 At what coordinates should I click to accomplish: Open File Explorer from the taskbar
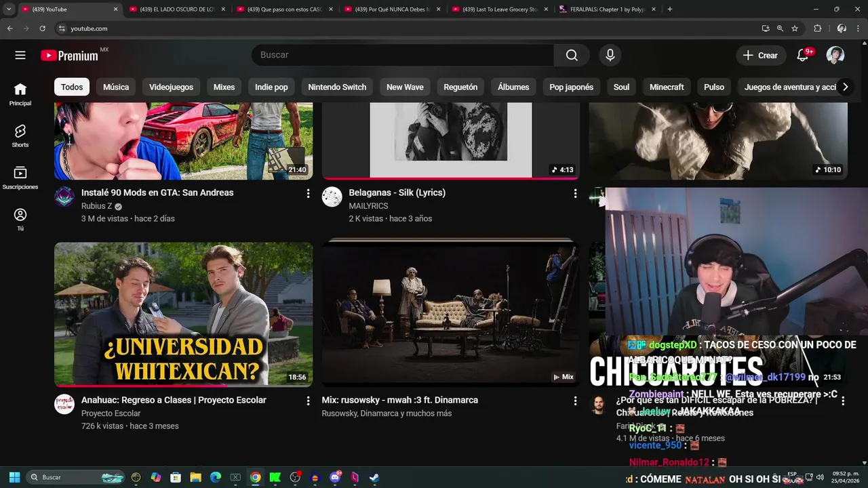click(195, 477)
